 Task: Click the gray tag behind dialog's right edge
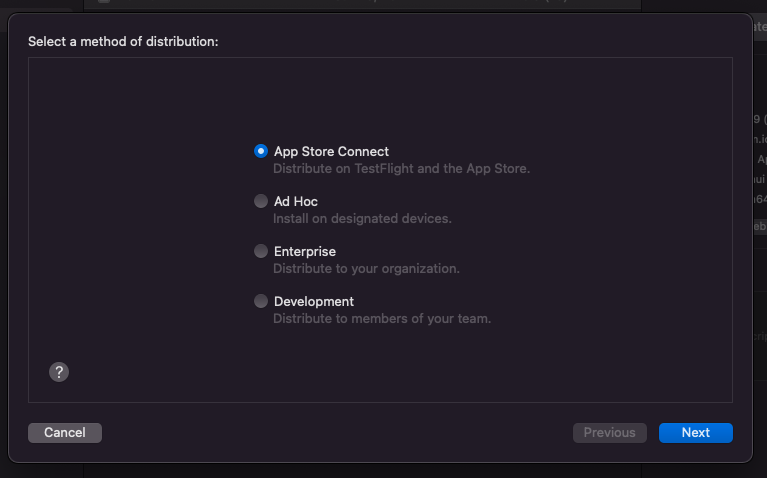[x=759, y=227]
